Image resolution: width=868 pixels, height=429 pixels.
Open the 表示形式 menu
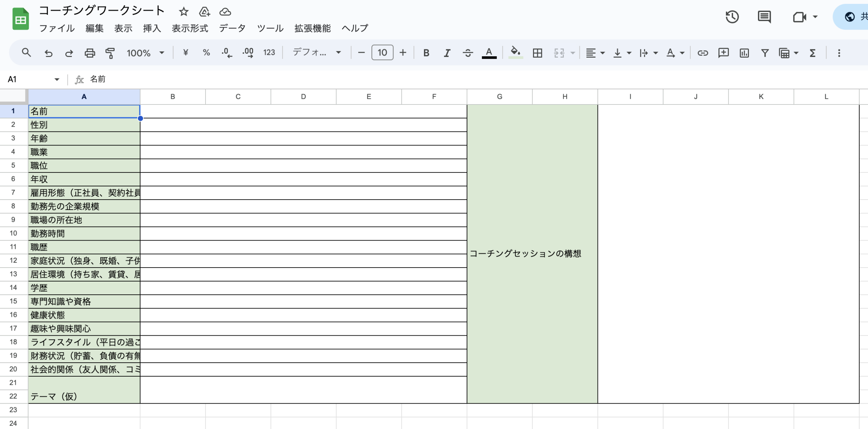pos(190,28)
